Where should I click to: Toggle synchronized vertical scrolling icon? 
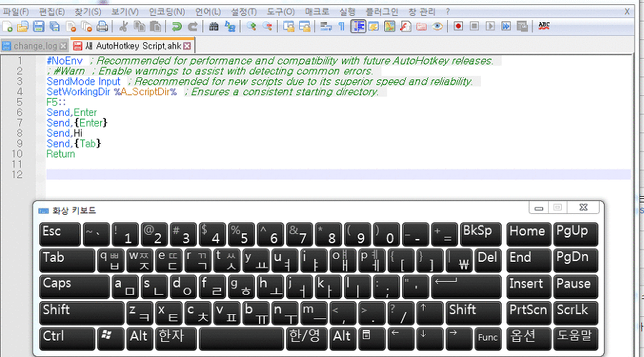[289, 26]
